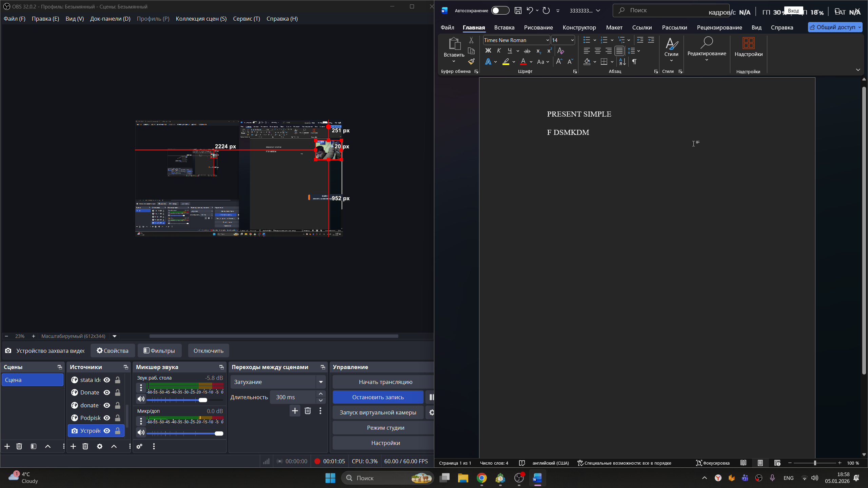
Task: Mute the Звук раб. стола speaker icon
Action: [141, 399]
